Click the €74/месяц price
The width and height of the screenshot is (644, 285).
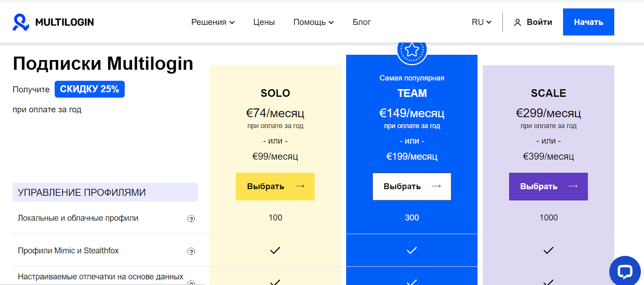click(275, 113)
